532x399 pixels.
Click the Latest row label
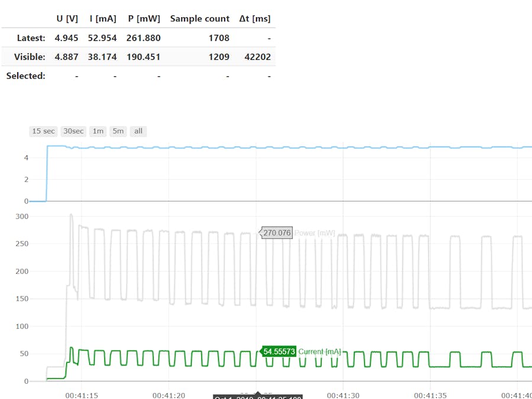pos(30,38)
